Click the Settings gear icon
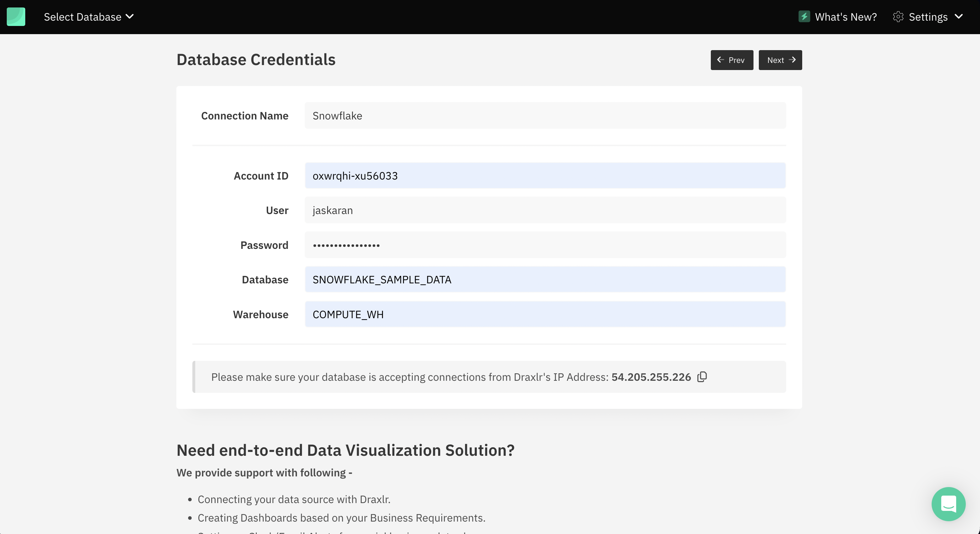This screenshot has width=980, height=534. point(898,17)
